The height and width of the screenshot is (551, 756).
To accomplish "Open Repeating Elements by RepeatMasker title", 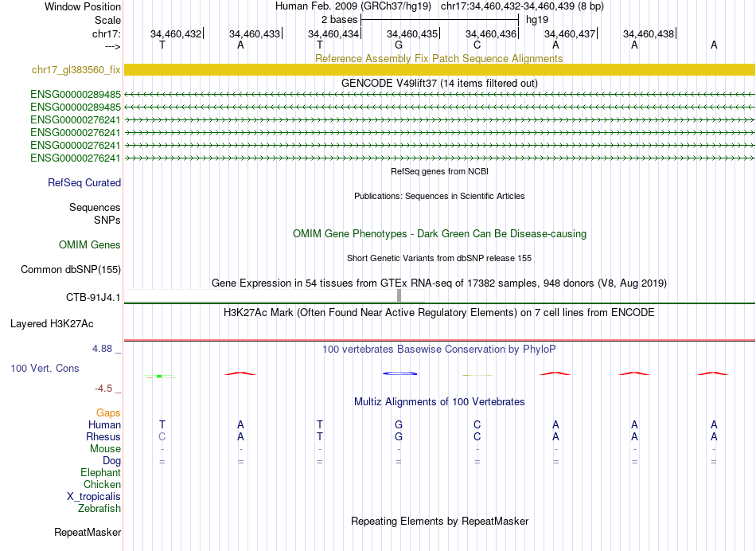I will tap(440, 522).
